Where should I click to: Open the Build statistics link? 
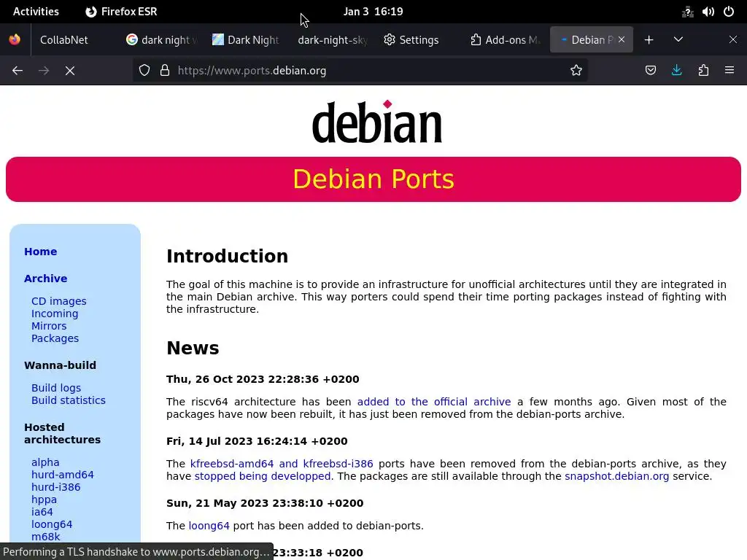pos(69,400)
